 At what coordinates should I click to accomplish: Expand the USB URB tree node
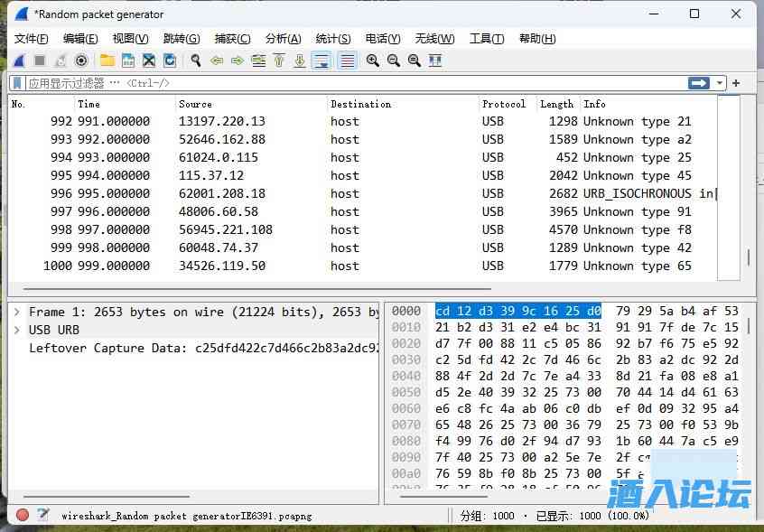tap(16, 330)
